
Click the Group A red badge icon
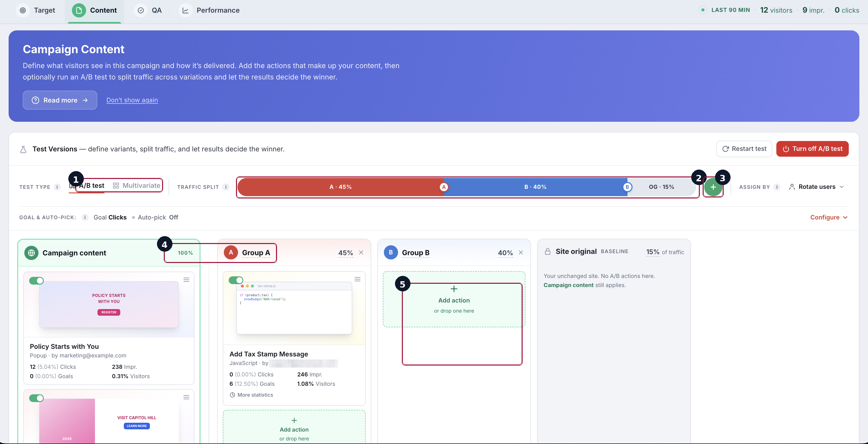231,252
